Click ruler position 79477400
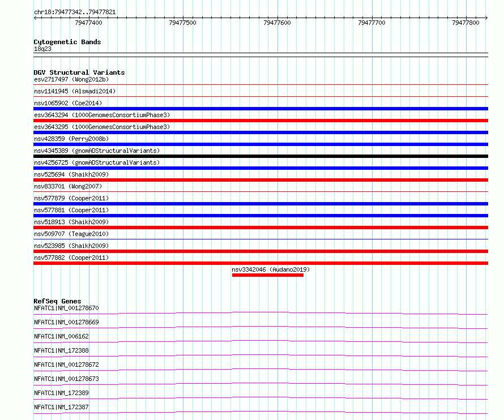The width and height of the screenshot is (504, 420). click(x=88, y=23)
